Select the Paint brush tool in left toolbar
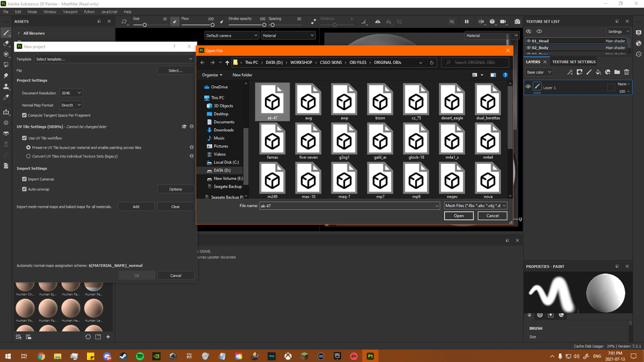 point(6,33)
